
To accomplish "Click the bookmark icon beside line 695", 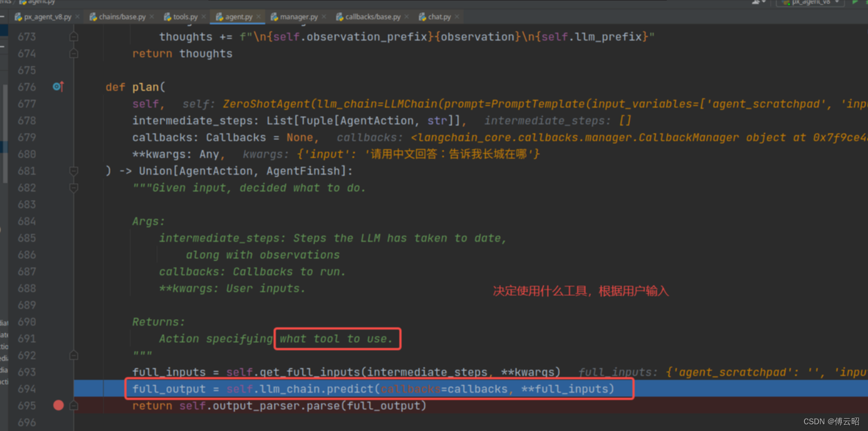I will tap(73, 405).
